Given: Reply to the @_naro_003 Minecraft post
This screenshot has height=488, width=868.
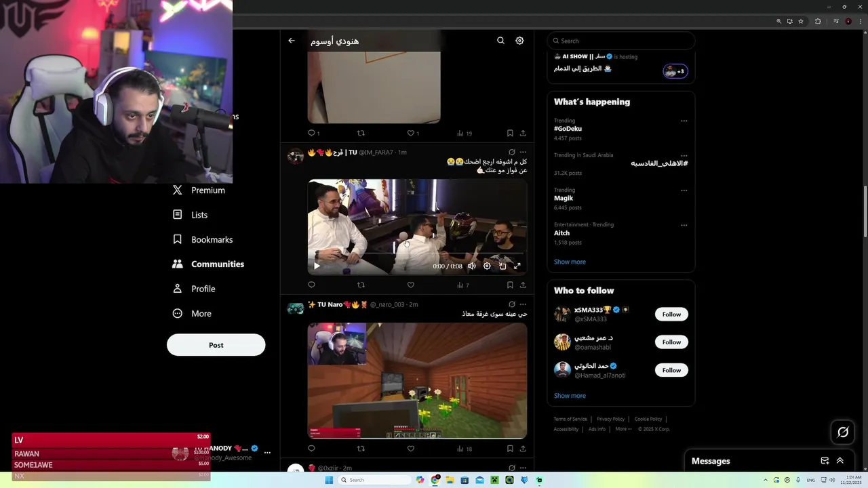Looking at the screenshot, I should click(x=312, y=449).
